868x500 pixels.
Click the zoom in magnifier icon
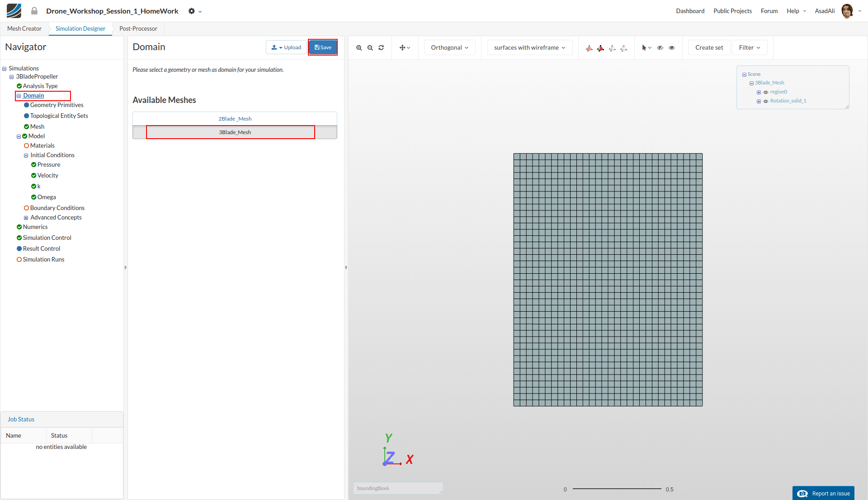tap(359, 48)
